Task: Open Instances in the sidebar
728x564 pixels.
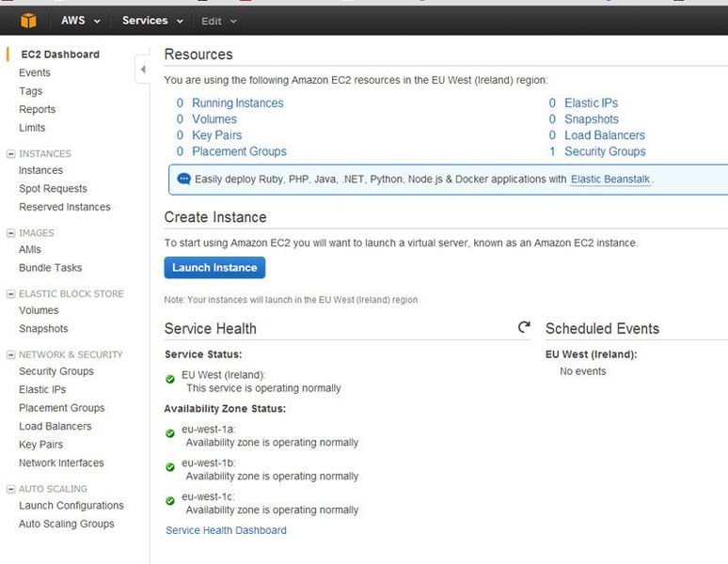Action: click(40, 170)
